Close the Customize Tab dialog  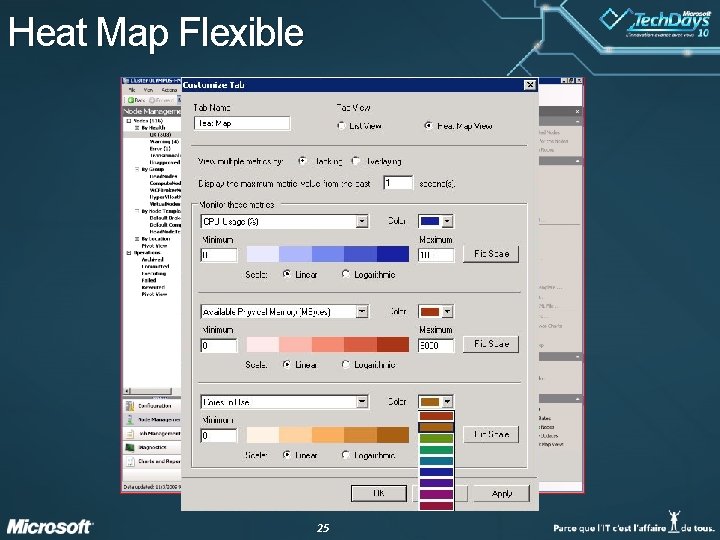pyautogui.click(x=530, y=84)
